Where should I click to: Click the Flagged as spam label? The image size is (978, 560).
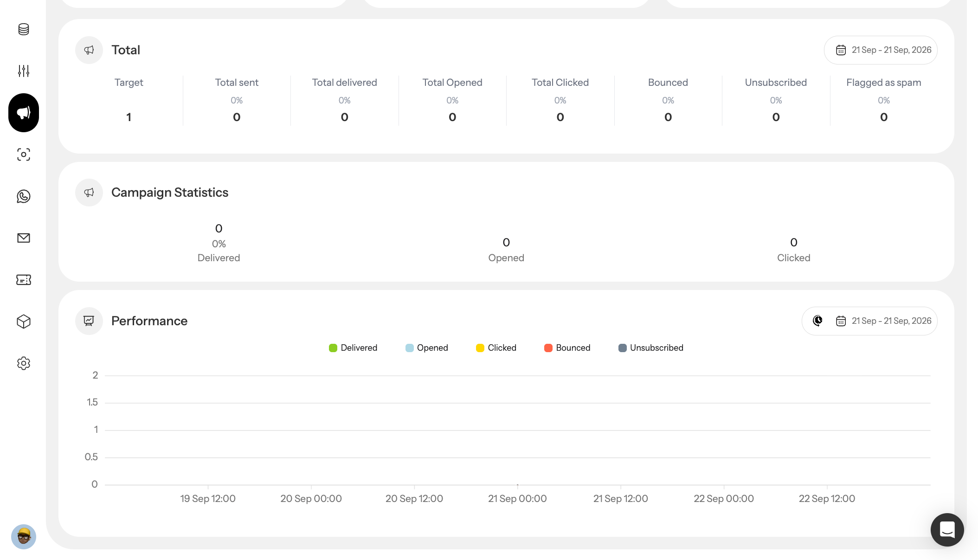(884, 83)
